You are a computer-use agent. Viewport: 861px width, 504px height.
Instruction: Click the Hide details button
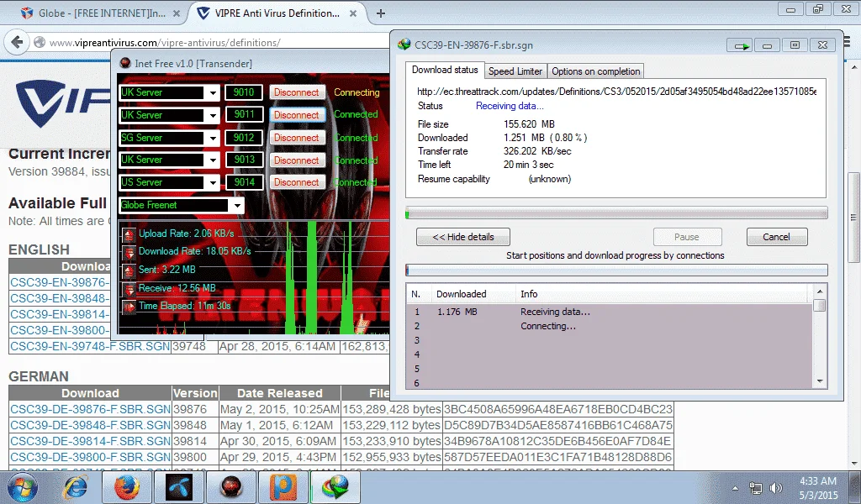(x=463, y=237)
